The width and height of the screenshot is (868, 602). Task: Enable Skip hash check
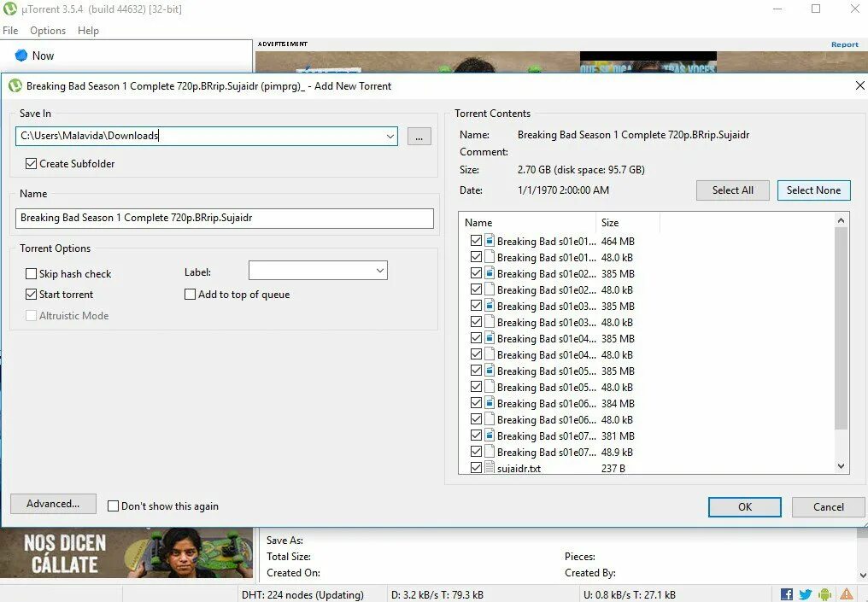(x=31, y=274)
